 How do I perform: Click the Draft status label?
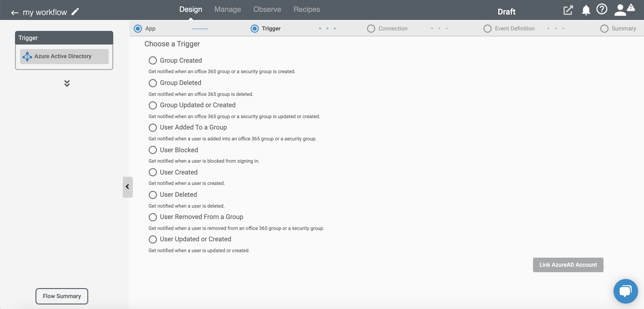(506, 12)
